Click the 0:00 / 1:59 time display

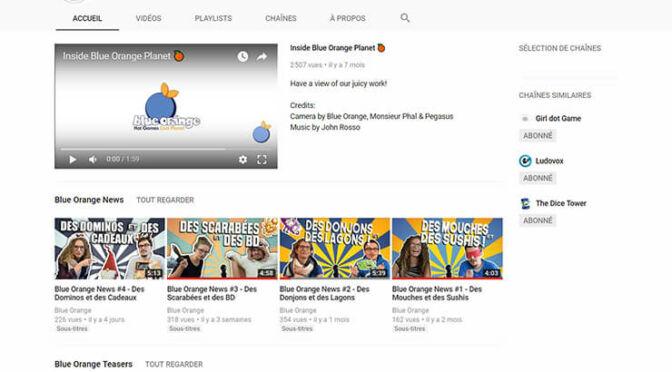click(x=123, y=159)
